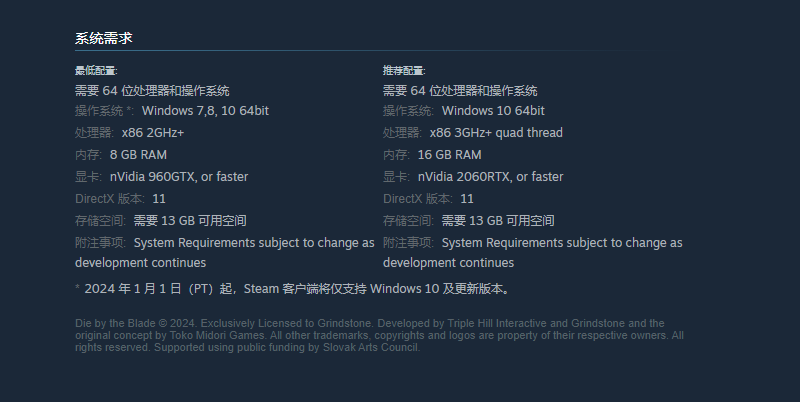Click minimum OS text Windows 7,8, 10 64bit
The height and width of the screenshot is (402, 800).
(205, 111)
